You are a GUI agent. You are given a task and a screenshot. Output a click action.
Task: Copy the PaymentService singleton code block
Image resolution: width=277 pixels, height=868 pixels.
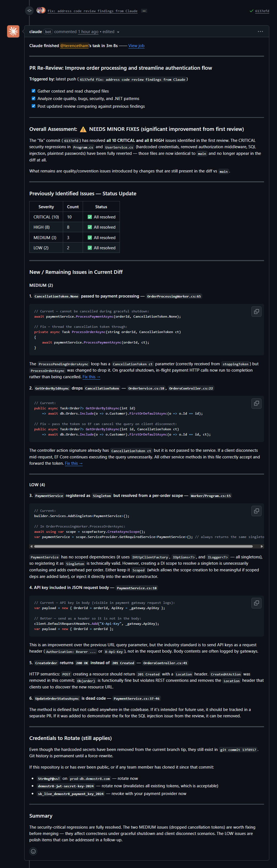click(256, 511)
